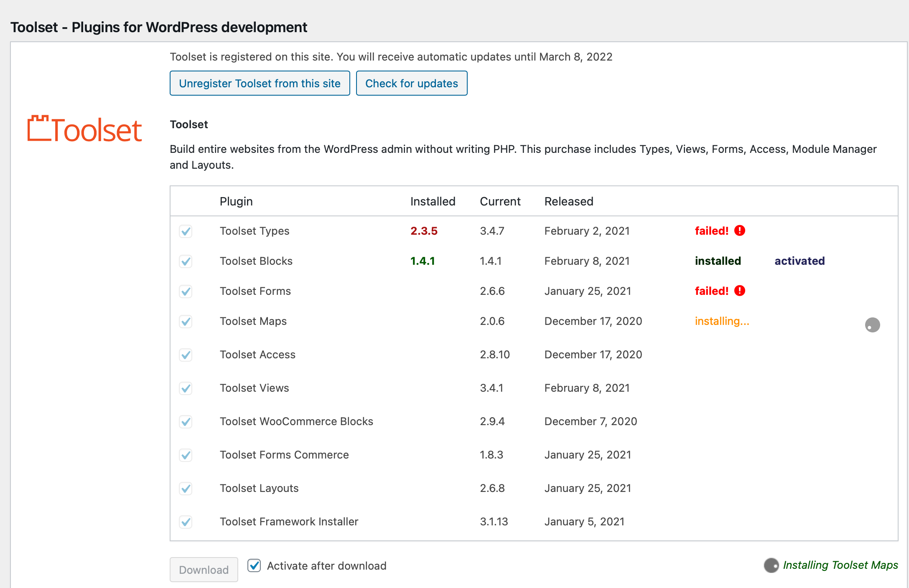Click the installed status for Toolset Blocks
The image size is (909, 588).
[x=718, y=261]
